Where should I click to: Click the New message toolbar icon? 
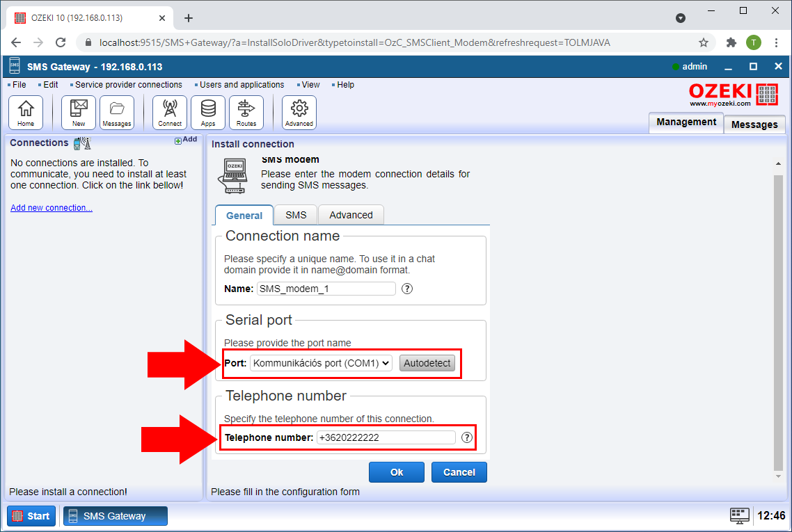(x=78, y=113)
